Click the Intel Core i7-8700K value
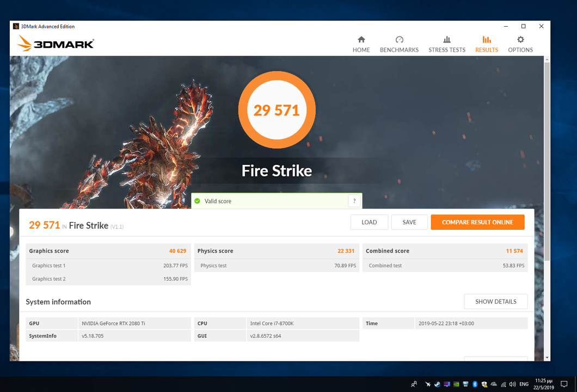The width and height of the screenshot is (577, 392). pos(272,323)
